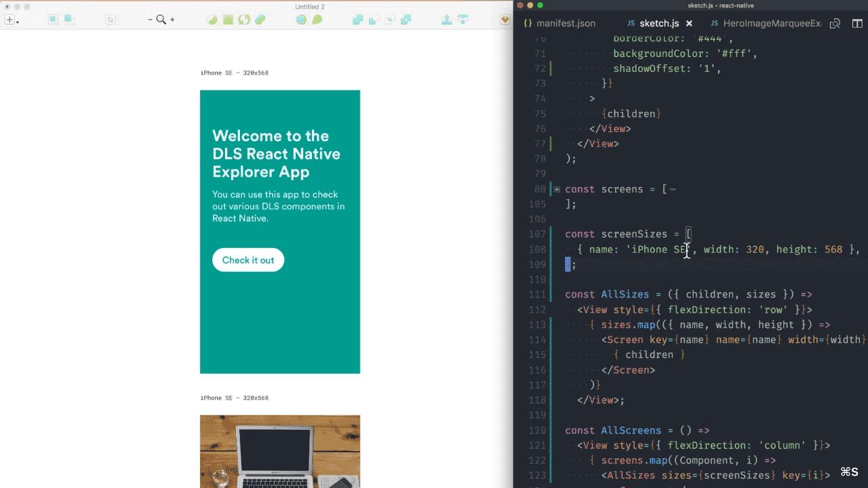Click the magnifier zoom icon in Sketch

click(161, 20)
